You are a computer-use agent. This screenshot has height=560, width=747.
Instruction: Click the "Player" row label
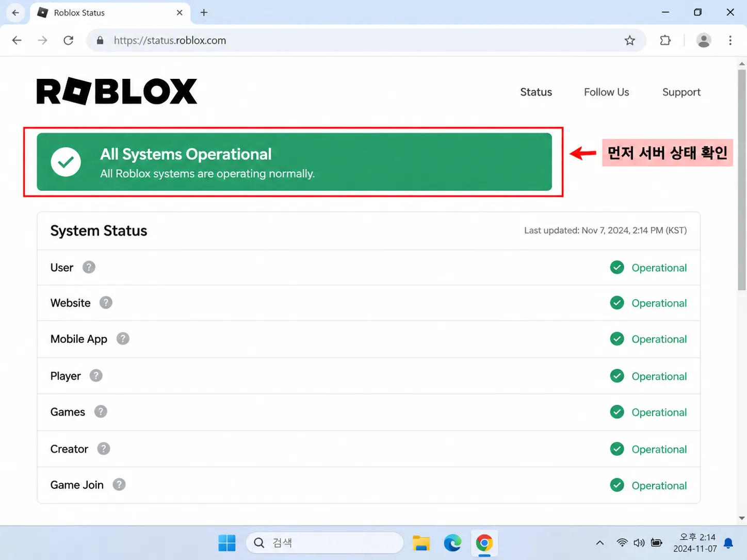66,376
